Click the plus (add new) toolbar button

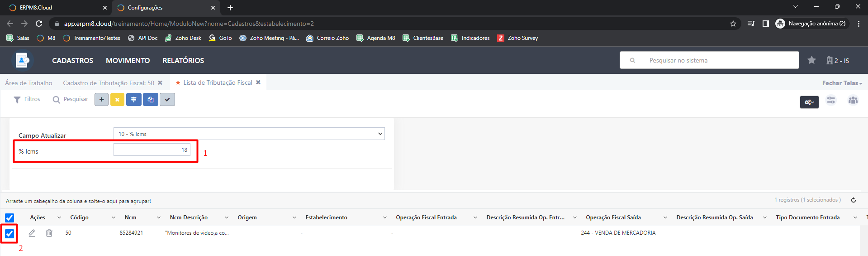101,100
